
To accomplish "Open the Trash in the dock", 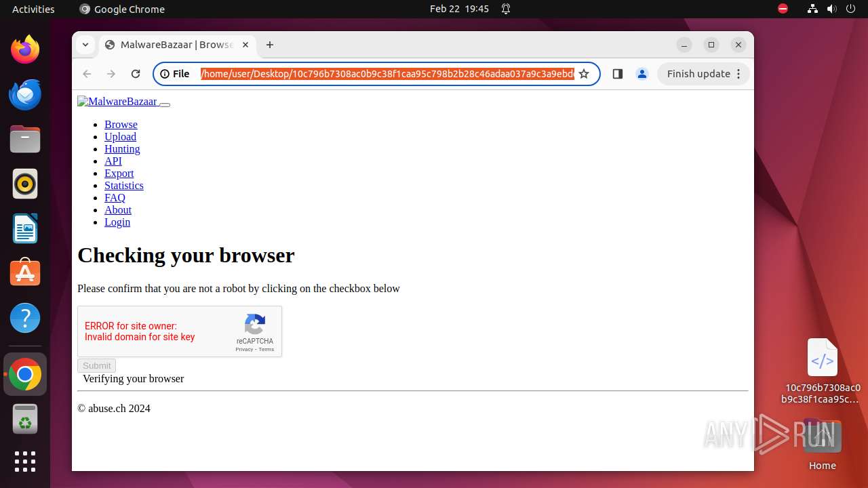I will click(x=25, y=419).
